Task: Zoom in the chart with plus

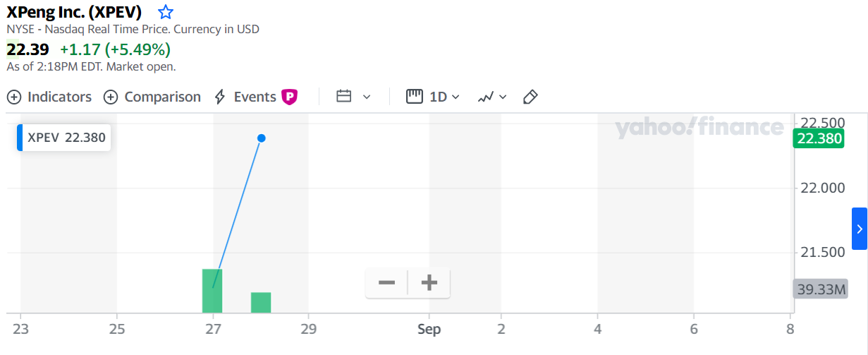Action: coord(429,283)
